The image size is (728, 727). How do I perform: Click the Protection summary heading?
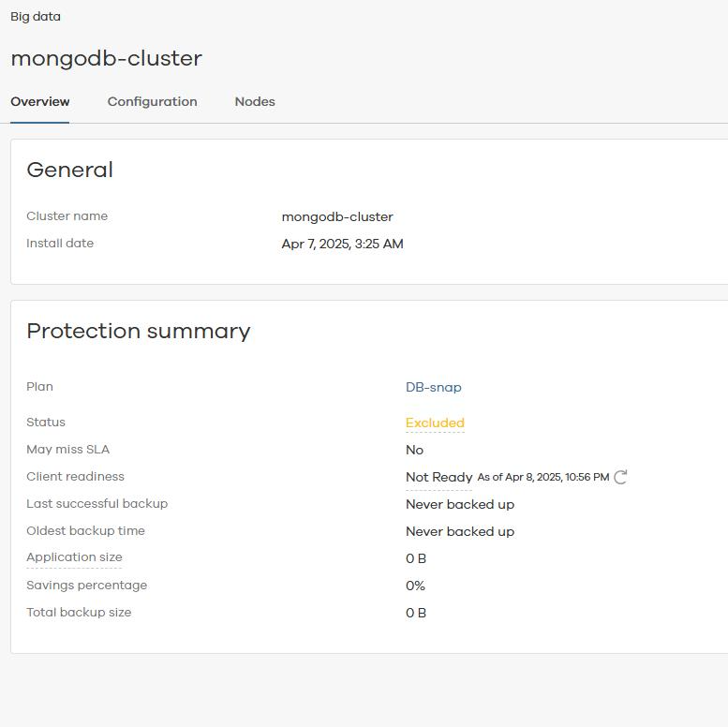pyautogui.click(x=139, y=332)
